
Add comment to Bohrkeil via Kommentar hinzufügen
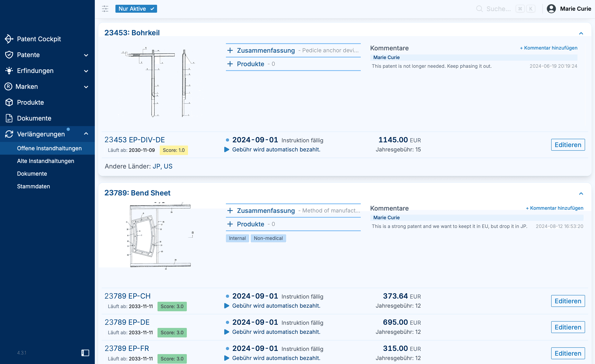pos(548,48)
